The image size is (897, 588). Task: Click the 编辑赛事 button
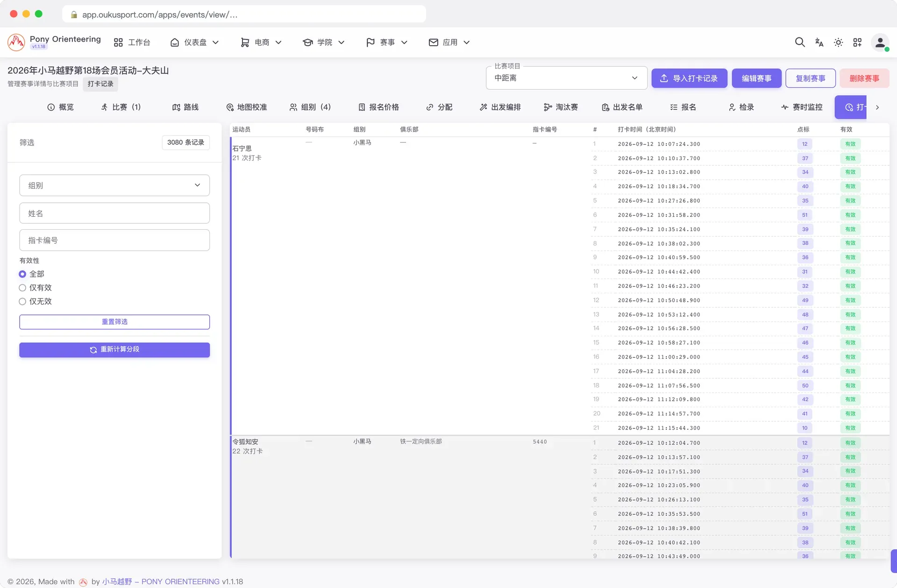click(x=756, y=78)
